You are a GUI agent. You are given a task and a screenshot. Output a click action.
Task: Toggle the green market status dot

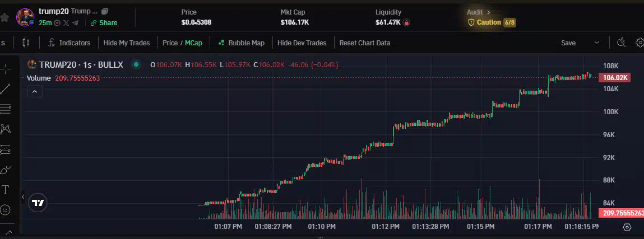coord(136,64)
